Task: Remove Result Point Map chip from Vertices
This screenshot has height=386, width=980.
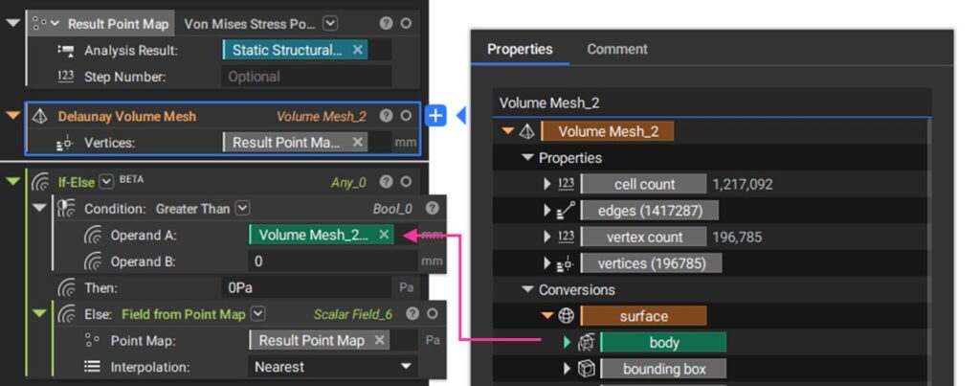Action: (x=358, y=142)
